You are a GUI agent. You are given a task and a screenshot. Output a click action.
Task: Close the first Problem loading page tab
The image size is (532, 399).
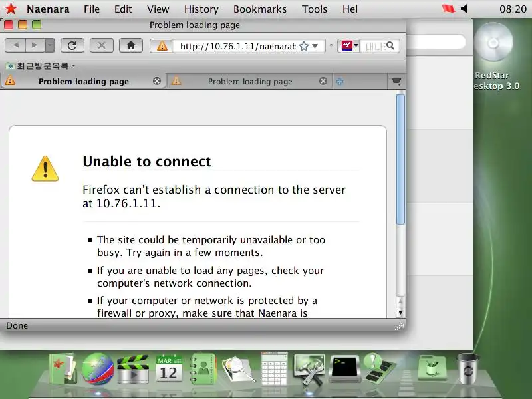pos(157,81)
